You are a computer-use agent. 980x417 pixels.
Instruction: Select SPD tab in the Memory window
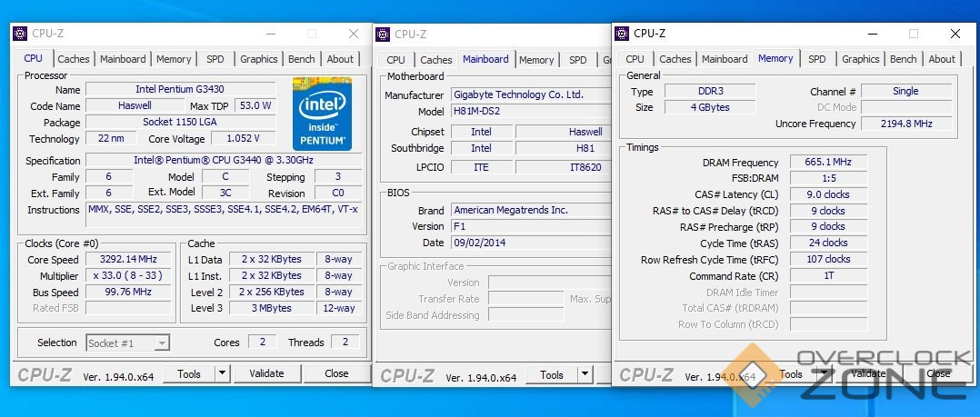[817, 59]
